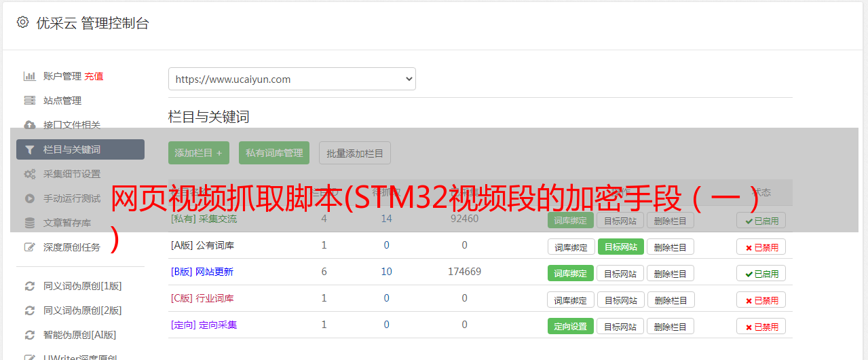The height and width of the screenshot is (360, 868).
Task: Delete the [B版] 网站更新 column
Action: 671,273
